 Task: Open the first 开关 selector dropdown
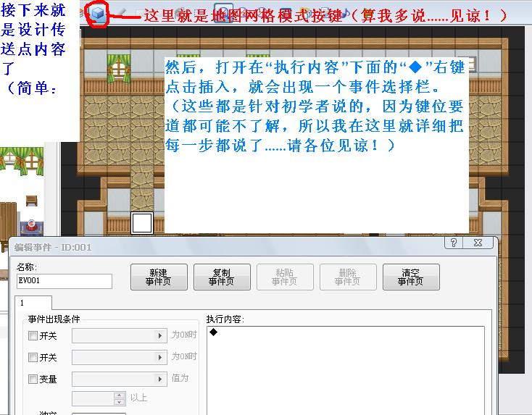click(x=120, y=335)
